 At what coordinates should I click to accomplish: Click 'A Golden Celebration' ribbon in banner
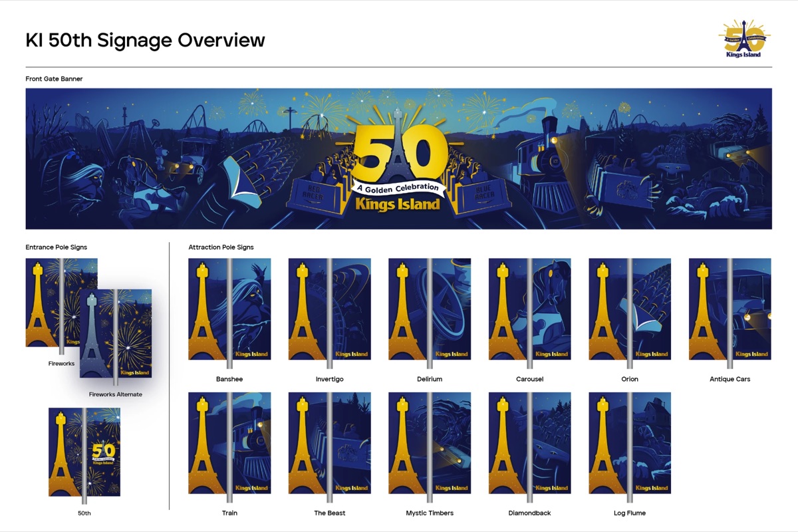398,188
